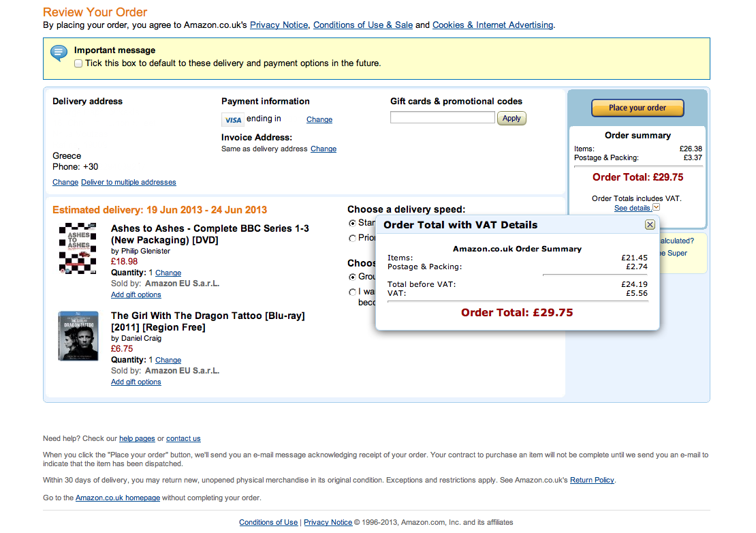This screenshot has width=756, height=533.
Task: Open Deliver to multiple addresses
Action: point(128,183)
